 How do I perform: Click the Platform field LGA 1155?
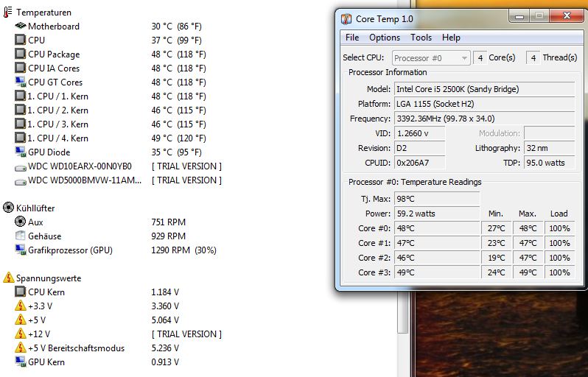[x=485, y=104]
